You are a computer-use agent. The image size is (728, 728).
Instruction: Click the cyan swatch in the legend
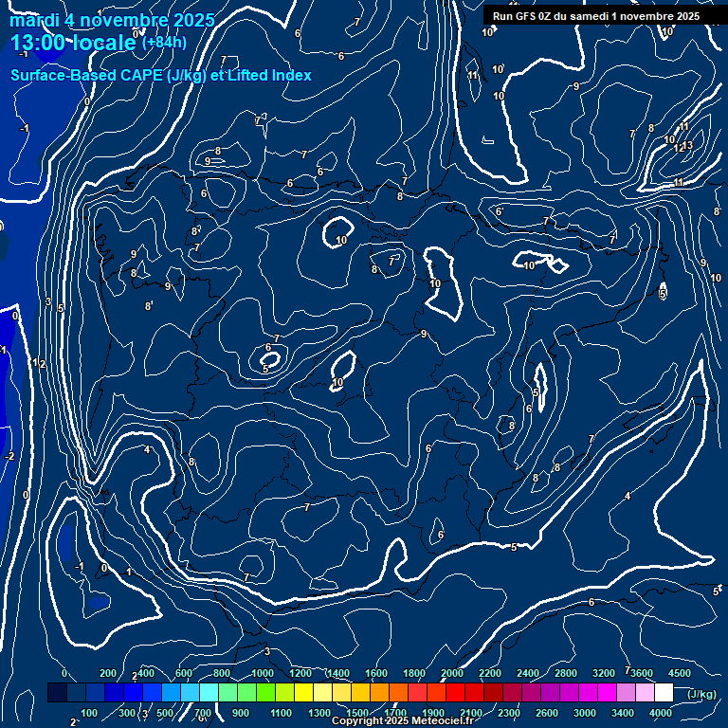click(x=209, y=692)
